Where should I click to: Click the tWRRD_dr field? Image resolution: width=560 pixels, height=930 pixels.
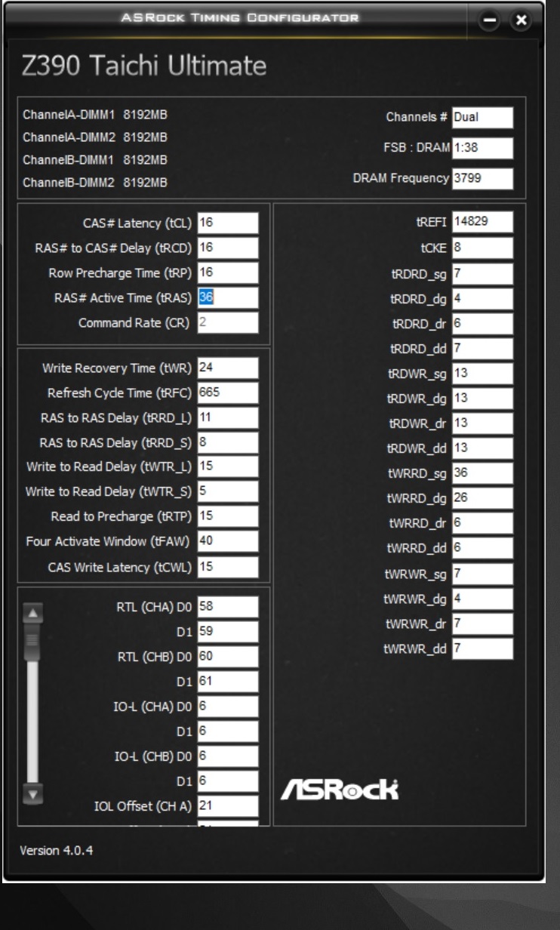(483, 523)
